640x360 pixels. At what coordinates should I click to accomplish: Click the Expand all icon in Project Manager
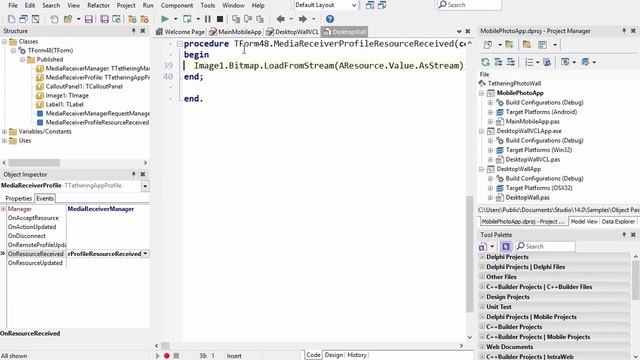pos(498,62)
